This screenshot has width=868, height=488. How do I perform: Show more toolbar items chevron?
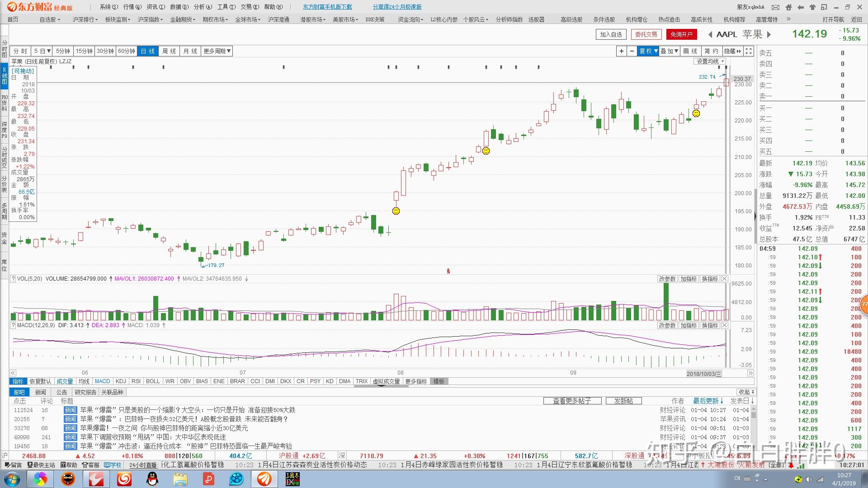[788, 19]
